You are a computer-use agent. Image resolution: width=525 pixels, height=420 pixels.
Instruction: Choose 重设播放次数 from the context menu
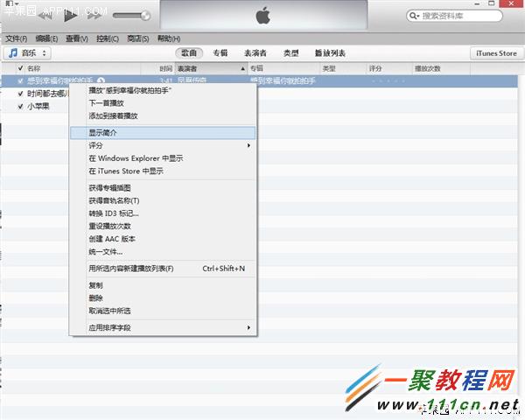(x=163, y=226)
